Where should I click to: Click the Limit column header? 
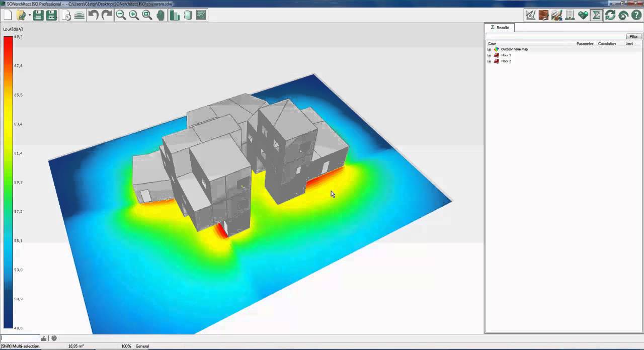(629, 44)
